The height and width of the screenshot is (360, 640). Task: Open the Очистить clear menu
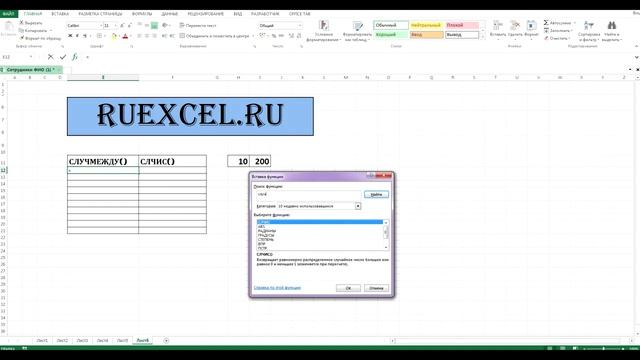click(557, 38)
